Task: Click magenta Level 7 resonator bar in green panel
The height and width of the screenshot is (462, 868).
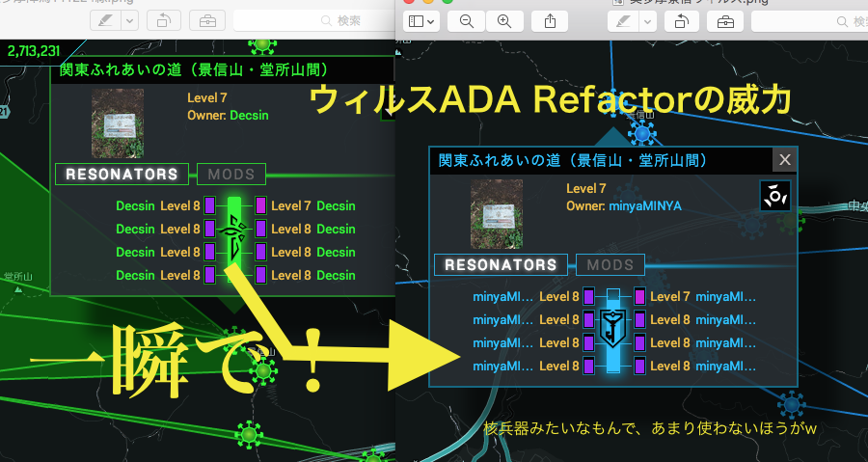Action: tap(260, 205)
